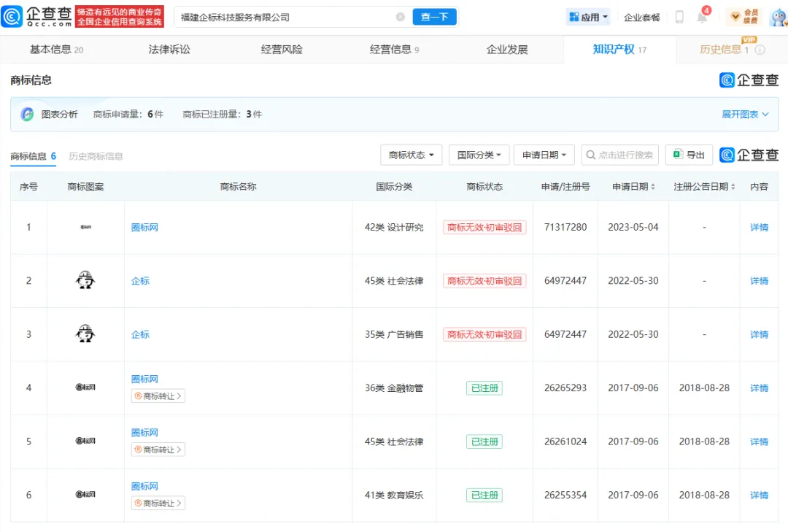Open trademark image for 26261024 row
This screenshot has width=788, height=532.
coord(85,441)
